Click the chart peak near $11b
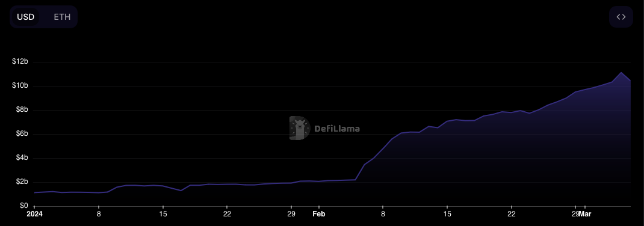Viewport: 644px width, 226px height. pyautogui.click(x=621, y=73)
